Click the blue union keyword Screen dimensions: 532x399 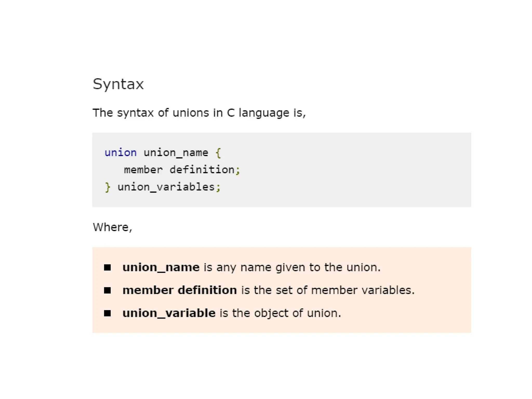tap(121, 152)
